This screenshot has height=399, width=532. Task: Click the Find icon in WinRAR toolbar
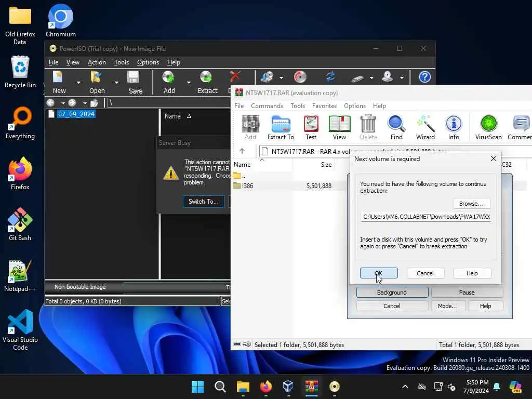396,128
